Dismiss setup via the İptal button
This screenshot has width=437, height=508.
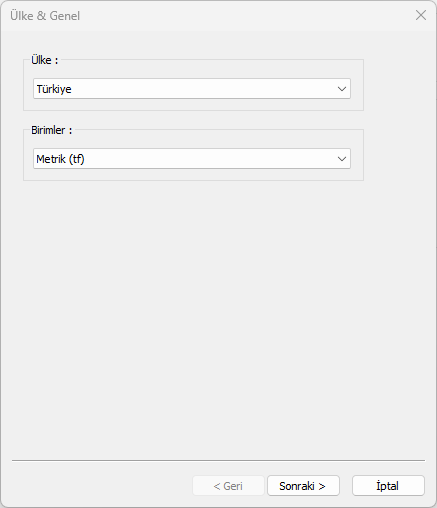coord(388,486)
